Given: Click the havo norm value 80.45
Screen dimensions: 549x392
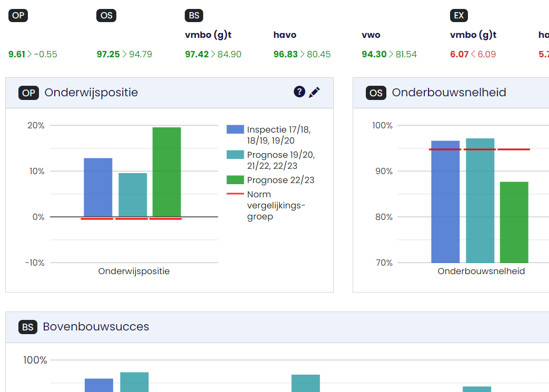Looking at the screenshot, I should tap(318, 54).
